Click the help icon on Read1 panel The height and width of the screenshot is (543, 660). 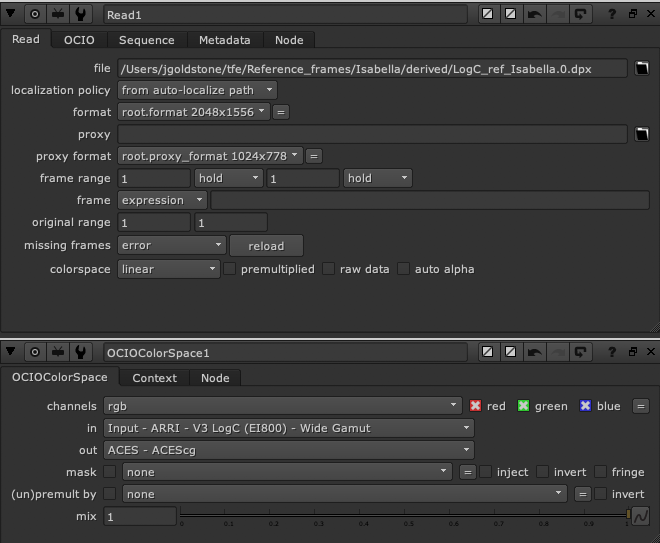pyautogui.click(x=612, y=15)
